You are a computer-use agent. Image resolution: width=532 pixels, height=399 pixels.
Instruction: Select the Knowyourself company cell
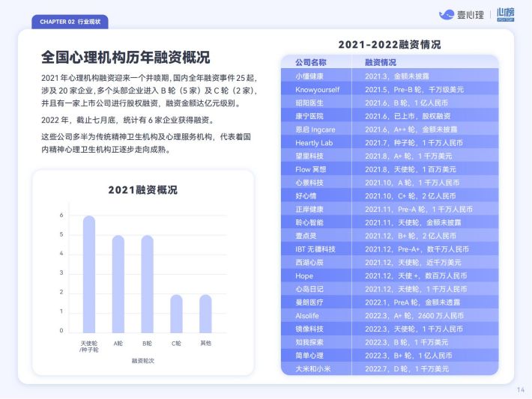317,90
